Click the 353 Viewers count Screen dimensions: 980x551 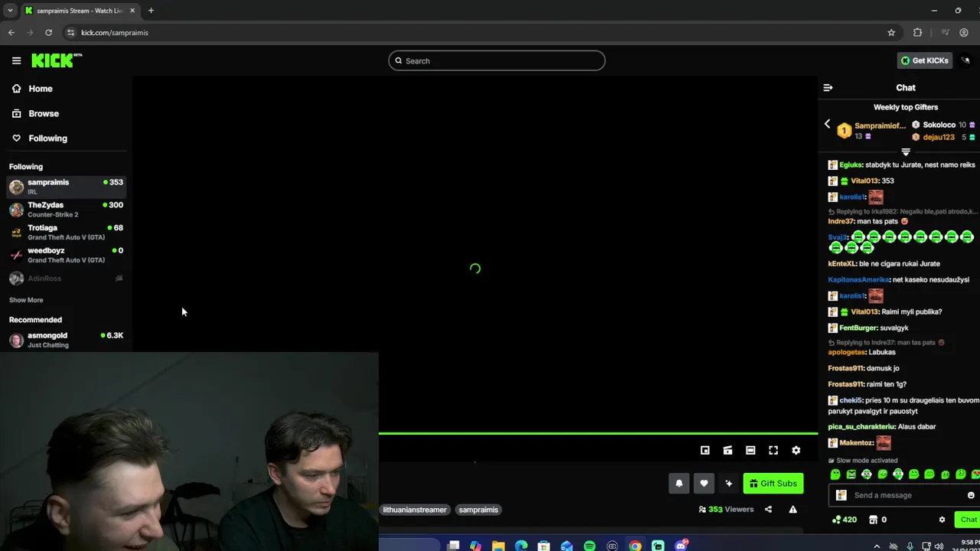click(x=726, y=510)
